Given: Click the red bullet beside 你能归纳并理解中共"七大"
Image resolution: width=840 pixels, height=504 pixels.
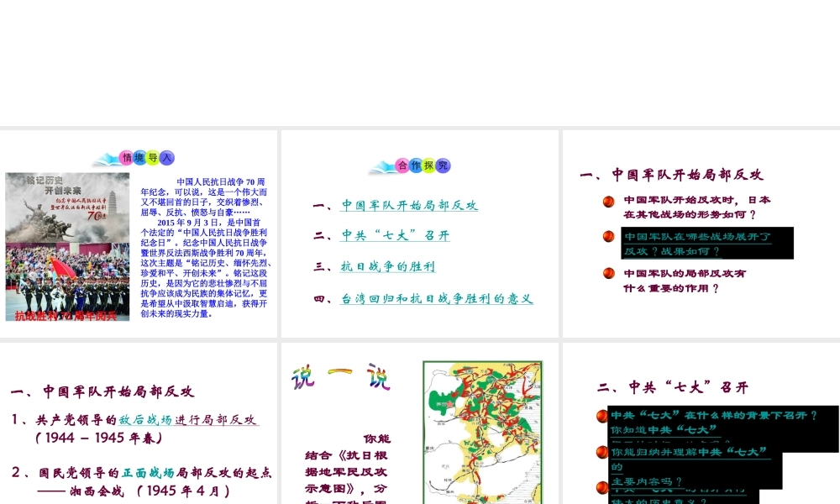Looking at the screenshot, I should 602,452.
